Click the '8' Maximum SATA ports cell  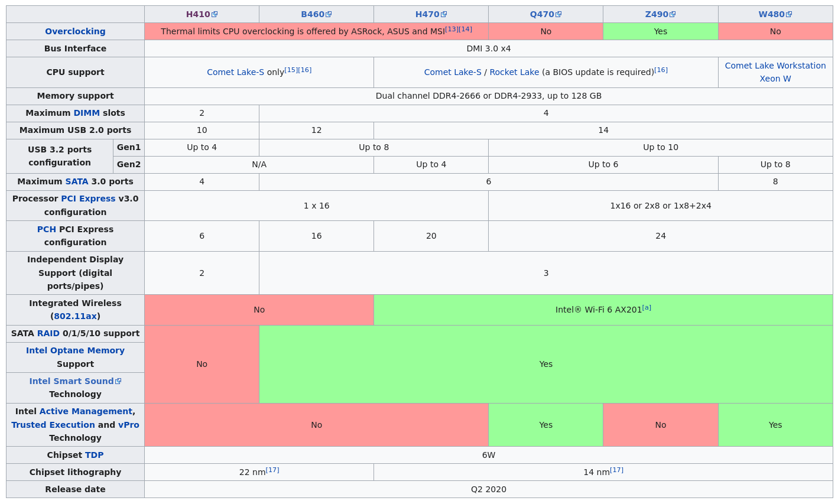pyautogui.click(x=775, y=181)
